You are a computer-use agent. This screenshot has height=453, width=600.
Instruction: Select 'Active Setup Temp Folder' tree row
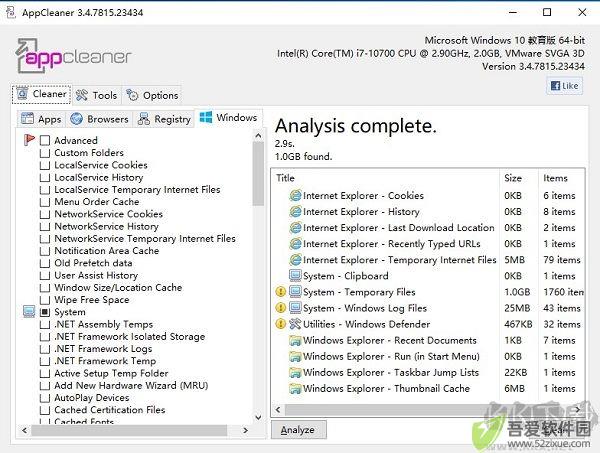[x=111, y=373]
